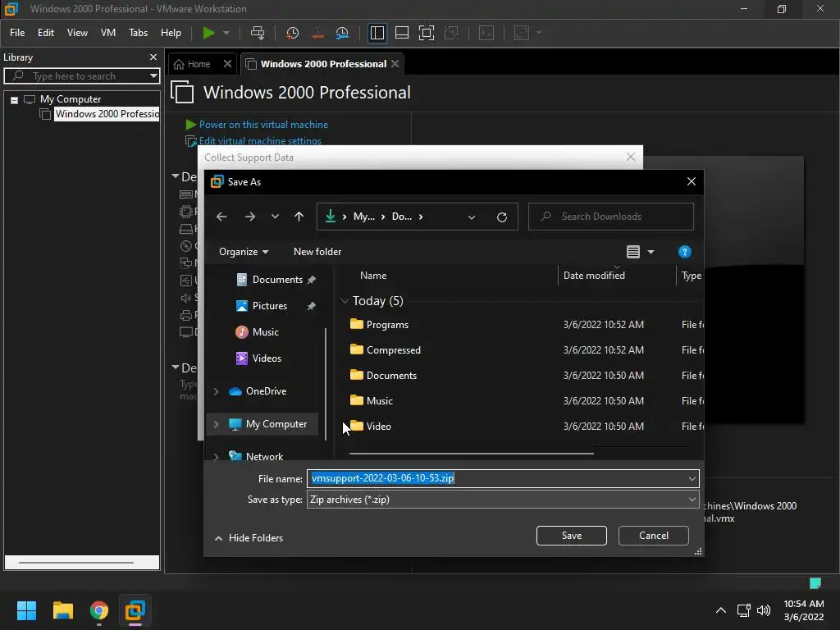Image resolution: width=840 pixels, height=630 pixels.
Task: Open the File menu in VMware
Action: click(x=17, y=33)
